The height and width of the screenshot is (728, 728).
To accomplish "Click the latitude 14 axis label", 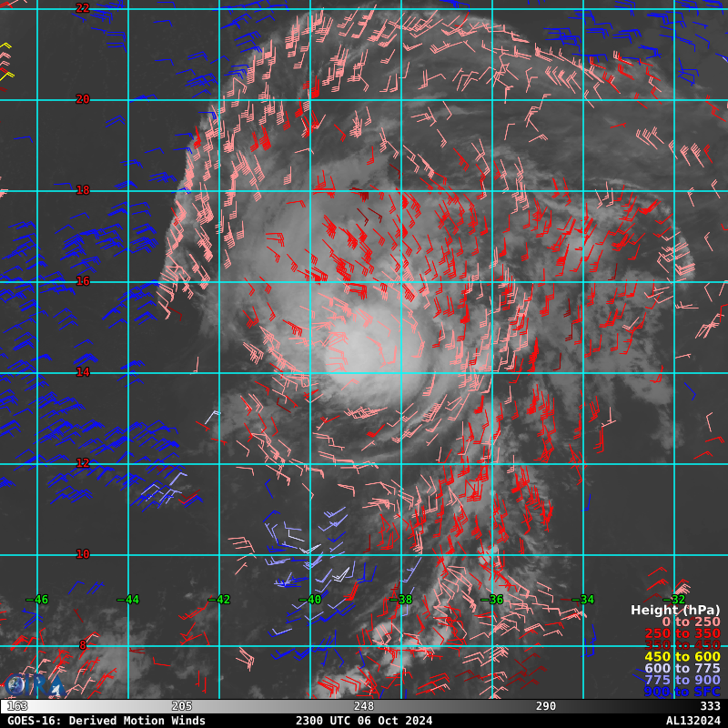I will point(83,372).
